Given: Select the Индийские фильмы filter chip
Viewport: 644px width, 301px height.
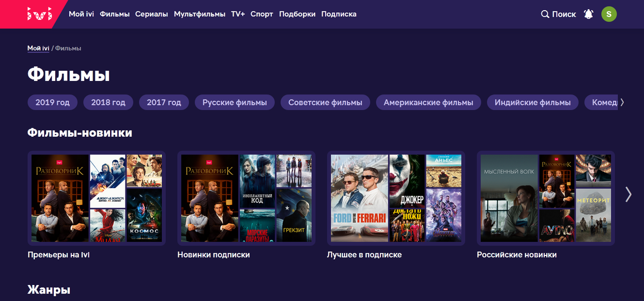Looking at the screenshot, I should (533, 102).
